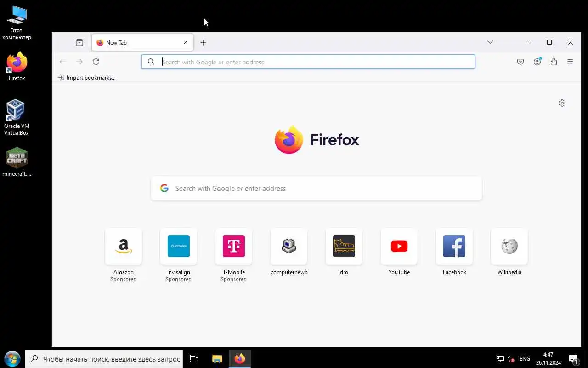Screen dimensions: 588x368
Task: Close the New Tab tab
Action: [186, 42]
